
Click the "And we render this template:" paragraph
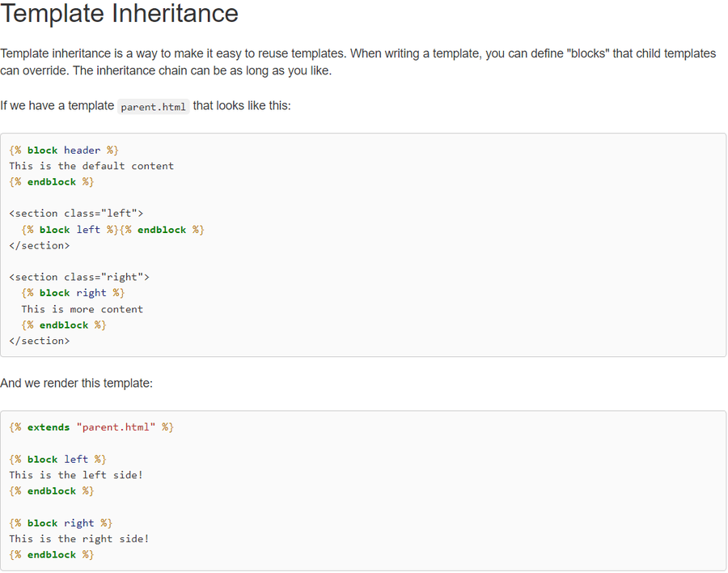pyautogui.click(x=76, y=383)
